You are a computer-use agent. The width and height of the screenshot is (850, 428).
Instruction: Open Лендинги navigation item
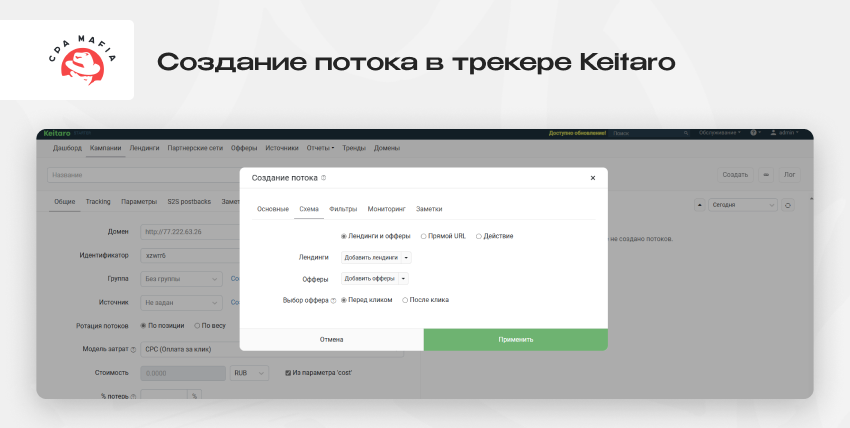point(145,148)
